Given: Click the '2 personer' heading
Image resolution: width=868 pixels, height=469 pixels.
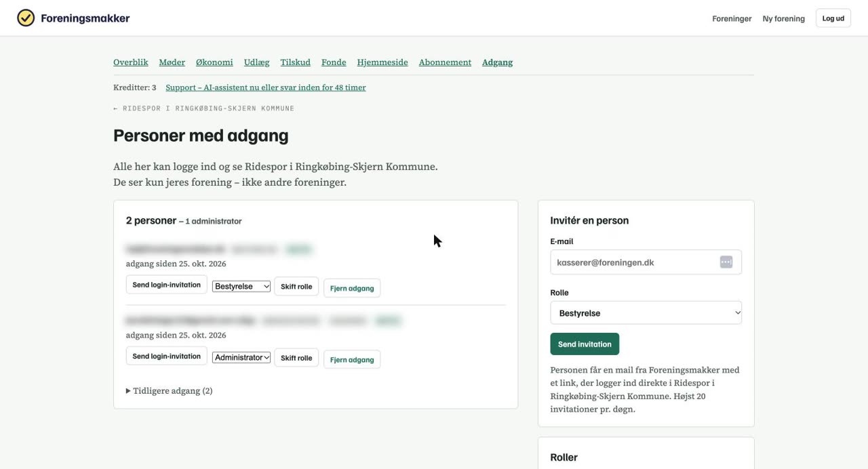Looking at the screenshot, I should pyautogui.click(x=151, y=220).
